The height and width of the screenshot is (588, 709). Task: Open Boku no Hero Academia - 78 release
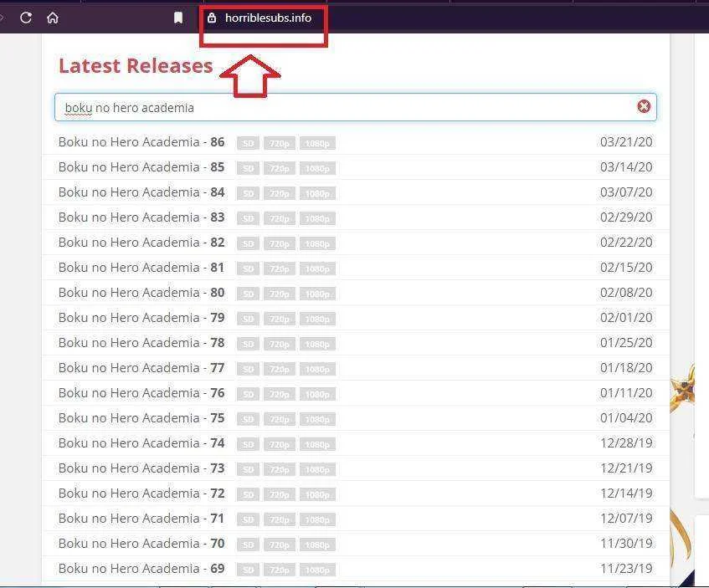(x=141, y=343)
